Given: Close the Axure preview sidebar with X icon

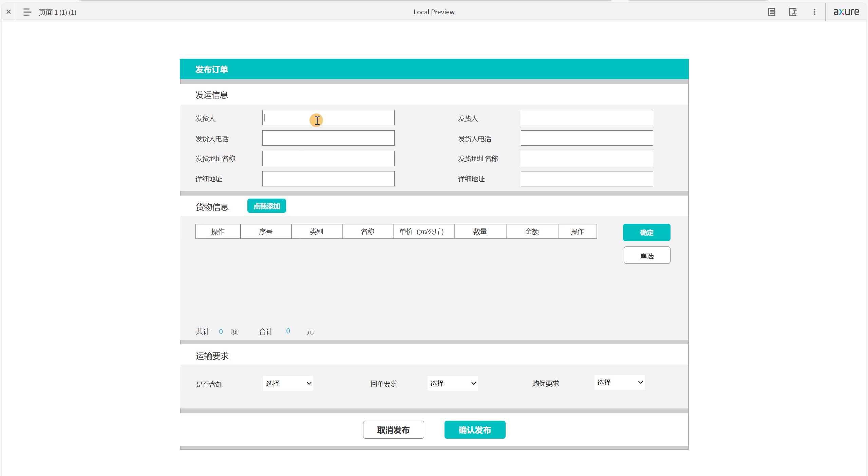Looking at the screenshot, I should (8, 12).
